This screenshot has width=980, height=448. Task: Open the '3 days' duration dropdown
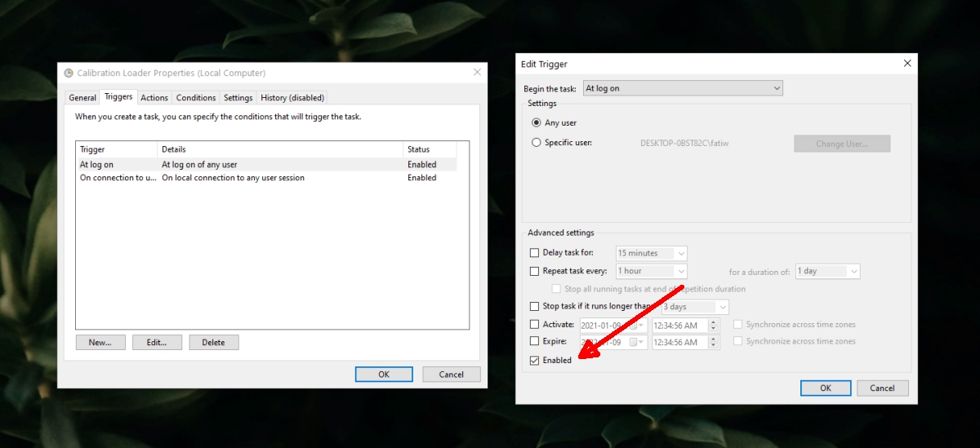(694, 307)
